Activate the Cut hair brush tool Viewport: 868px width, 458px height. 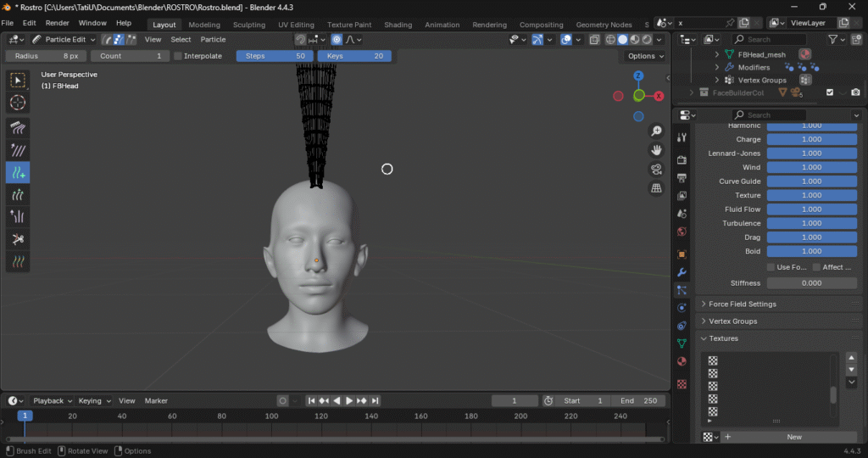point(18,239)
